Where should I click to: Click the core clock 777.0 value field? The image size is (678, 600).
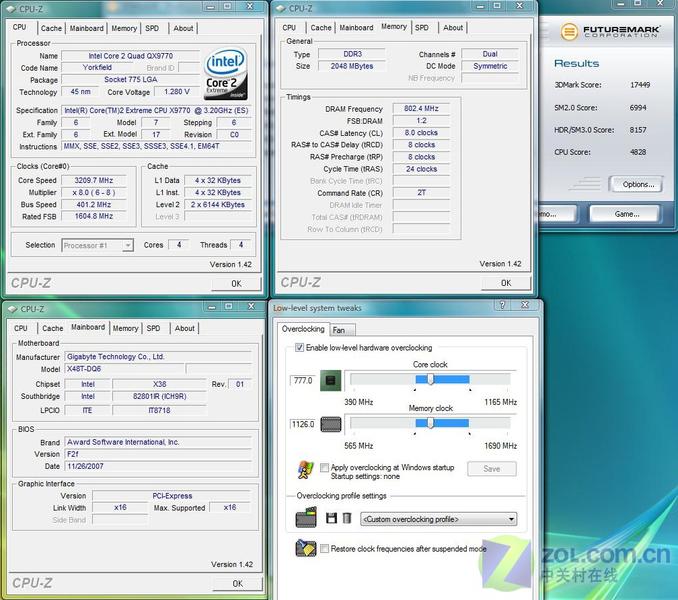pos(303,380)
